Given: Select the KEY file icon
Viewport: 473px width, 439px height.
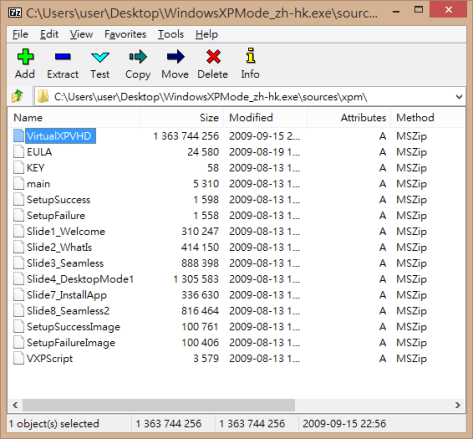Looking at the screenshot, I should point(19,168).
